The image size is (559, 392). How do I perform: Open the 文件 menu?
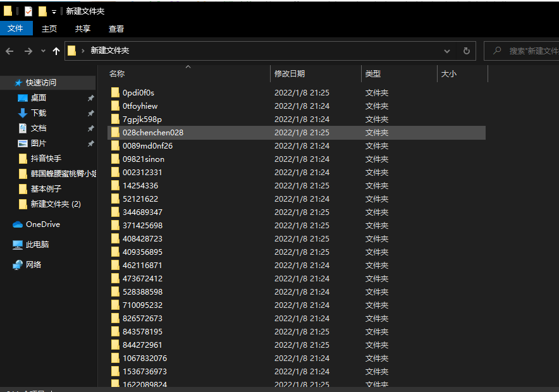[16, 28]
